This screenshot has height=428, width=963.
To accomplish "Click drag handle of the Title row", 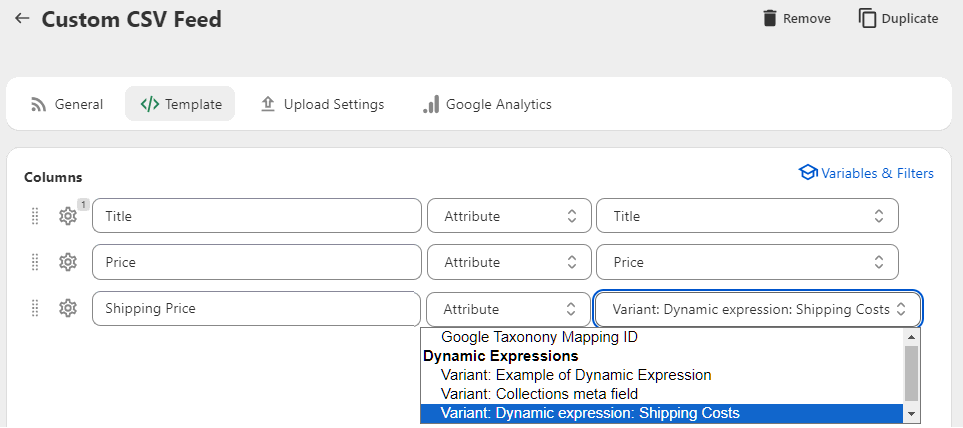I will click(35, 216).
